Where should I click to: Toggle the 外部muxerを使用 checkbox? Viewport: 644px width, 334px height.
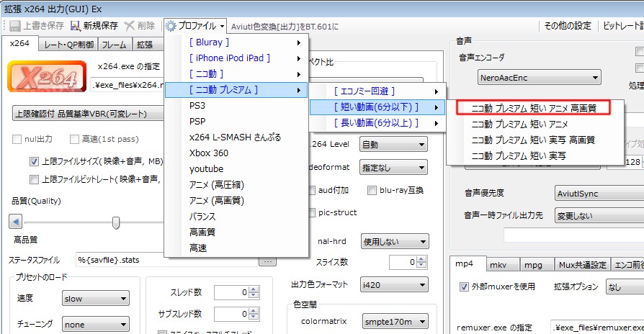[465, 286]
